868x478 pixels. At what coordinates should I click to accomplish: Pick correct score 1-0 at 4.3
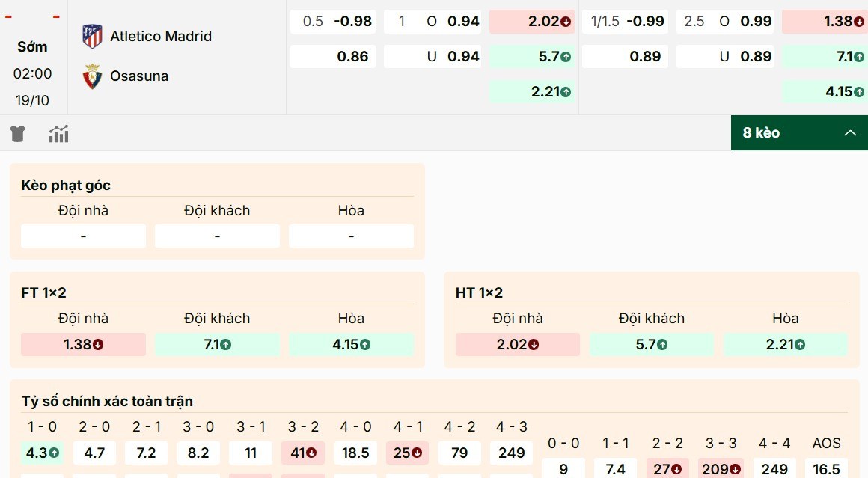pyautogui.click(x=41, y=453)
